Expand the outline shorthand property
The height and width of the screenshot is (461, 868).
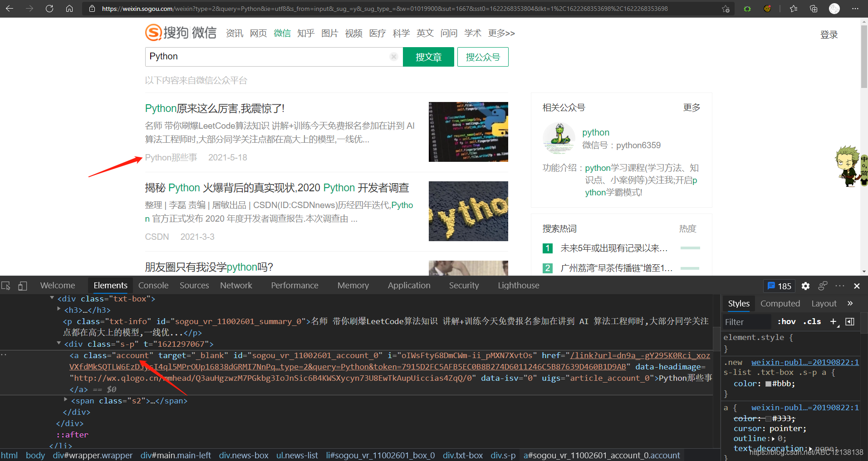click(x=773, y=439)
